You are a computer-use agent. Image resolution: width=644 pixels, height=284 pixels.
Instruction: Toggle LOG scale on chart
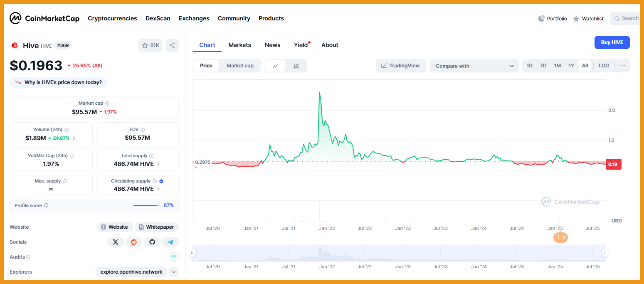click(x=604, y=66)
